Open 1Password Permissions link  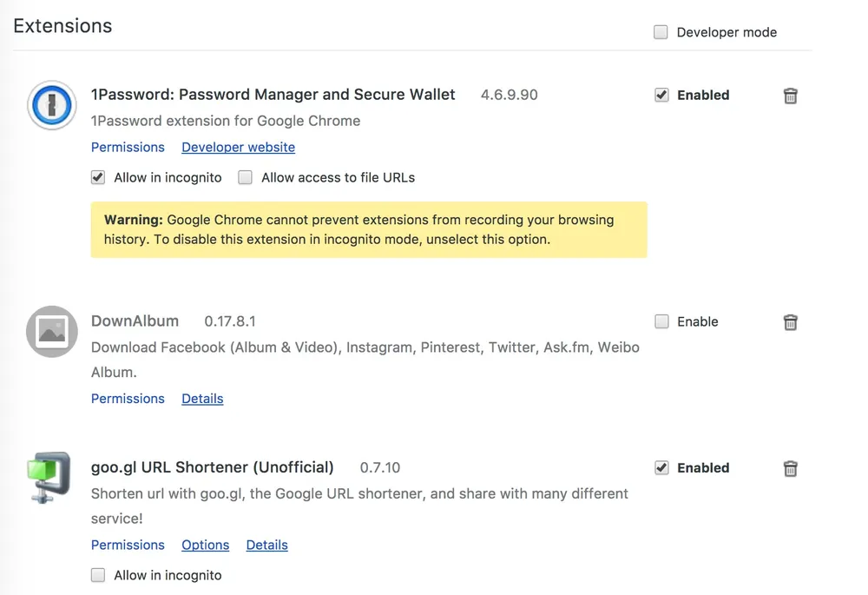(128, 147)
